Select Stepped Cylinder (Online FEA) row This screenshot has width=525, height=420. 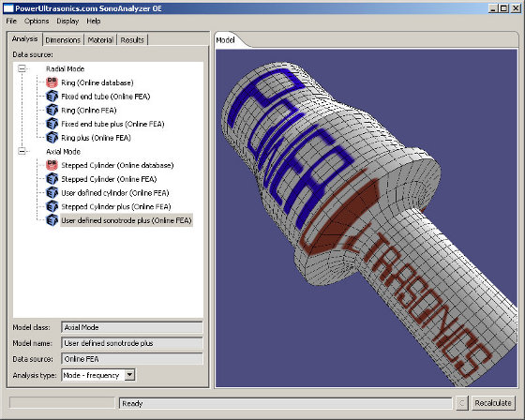coord(109,179)
